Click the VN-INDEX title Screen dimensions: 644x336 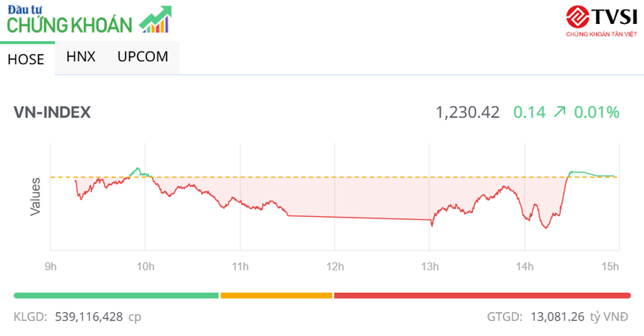52,112
